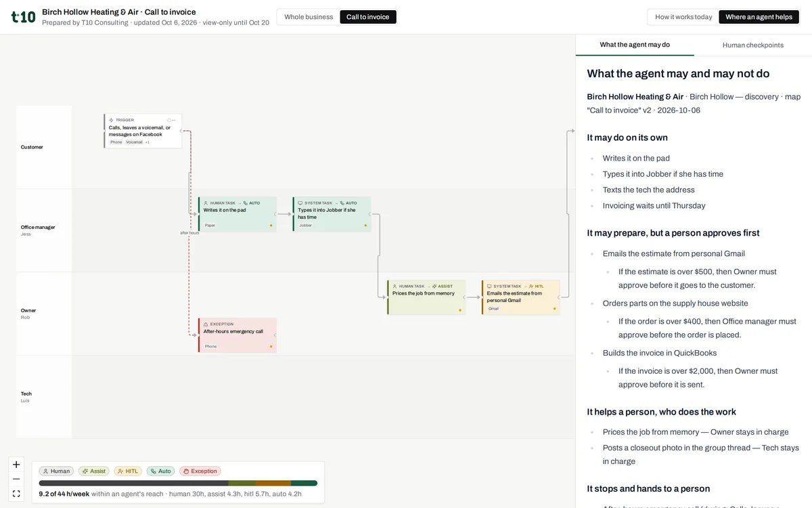812x508 pixels.
Task: Click 'Builds the invoice in QuickBooks' list item
Action: pos(660,353)
